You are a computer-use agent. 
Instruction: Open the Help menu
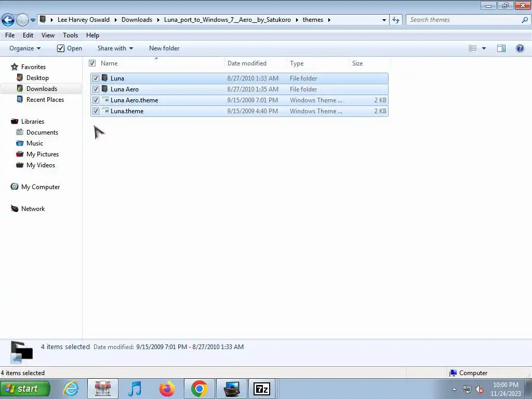[92, 35]
